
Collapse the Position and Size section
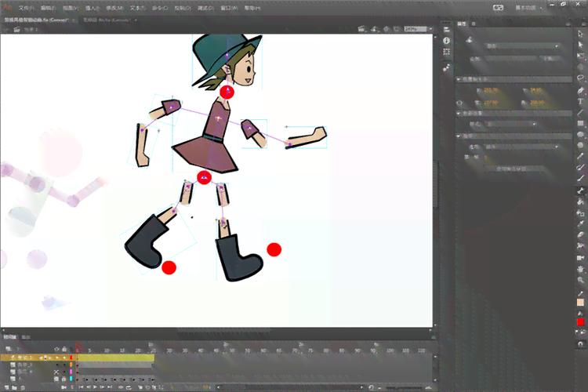(459, 79)
